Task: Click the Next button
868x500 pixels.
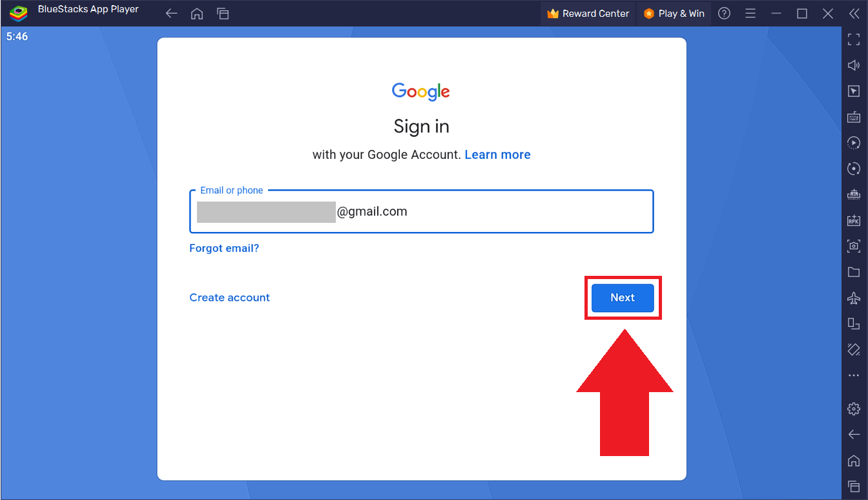Action: [x=623, y=298]
